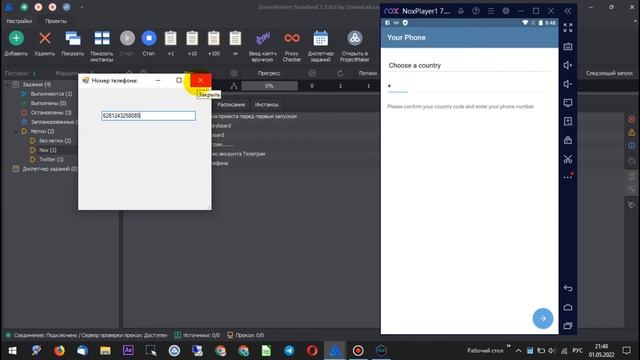Select Выполнены (0) in tree

click(x=48, y=103)
